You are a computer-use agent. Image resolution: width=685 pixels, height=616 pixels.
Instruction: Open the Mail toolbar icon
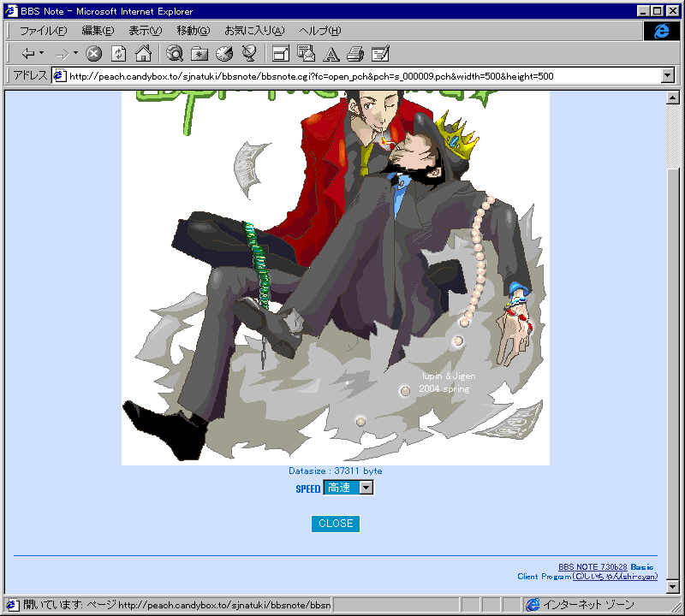[x=306, y=54]
